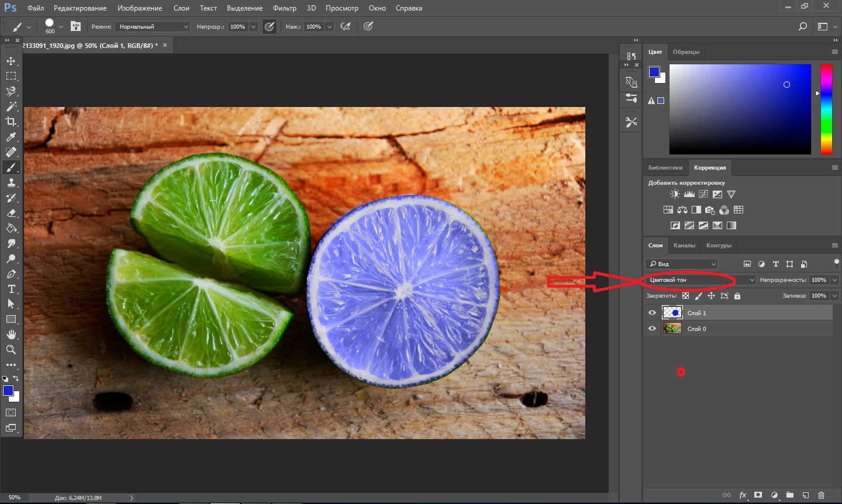Image resolution: width=842 pixels, height=504 pixels.
Task: Toggle Quick Mask mode
Action: click(x=11, y=412)
